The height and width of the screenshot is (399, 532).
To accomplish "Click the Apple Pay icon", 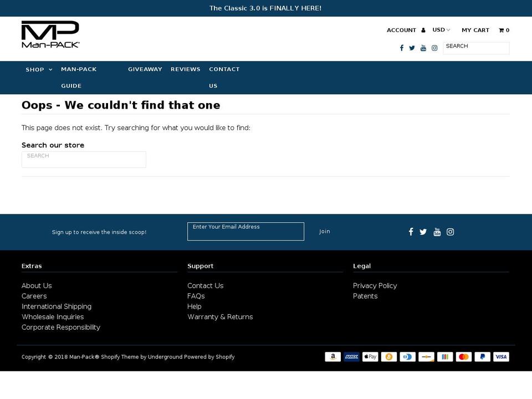I will pyautogui.click(x=370, y=356).
